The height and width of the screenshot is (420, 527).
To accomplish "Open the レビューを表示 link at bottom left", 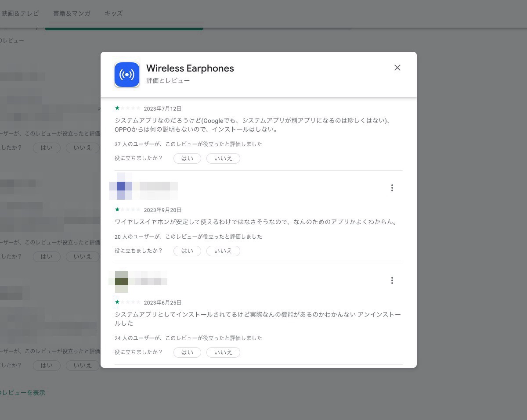I will (x=22, y=392).
